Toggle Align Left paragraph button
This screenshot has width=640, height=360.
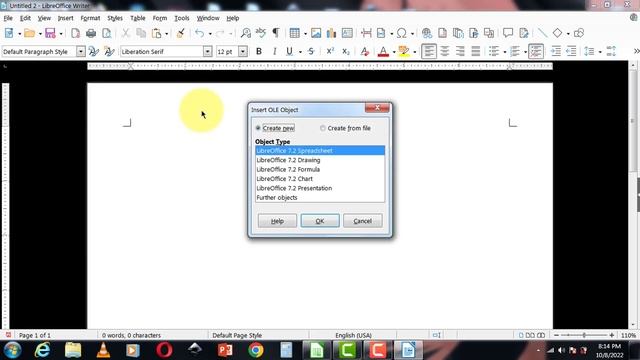tap(429, 51)
